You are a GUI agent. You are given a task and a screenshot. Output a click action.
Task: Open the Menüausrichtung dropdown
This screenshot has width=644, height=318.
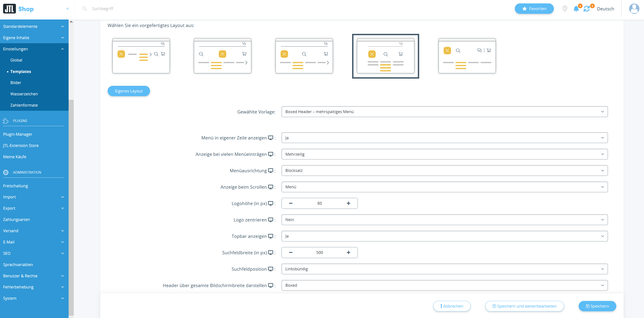tap(444, 171)
